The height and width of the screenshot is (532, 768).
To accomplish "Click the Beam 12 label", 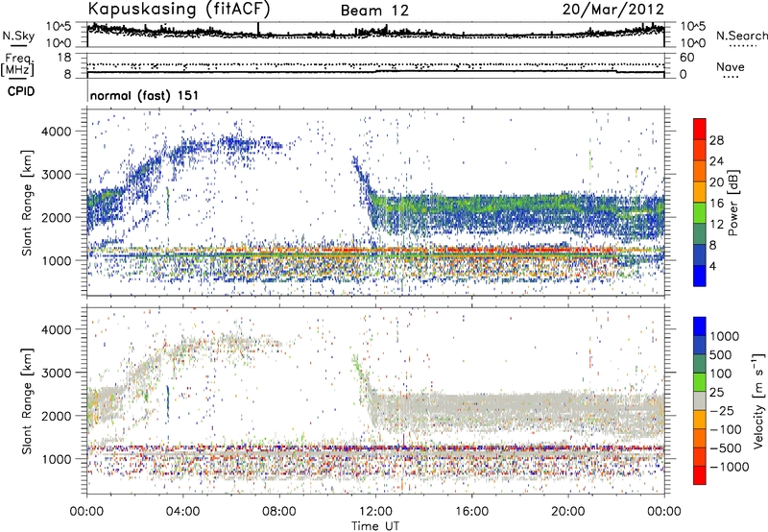I will (374, 11).
